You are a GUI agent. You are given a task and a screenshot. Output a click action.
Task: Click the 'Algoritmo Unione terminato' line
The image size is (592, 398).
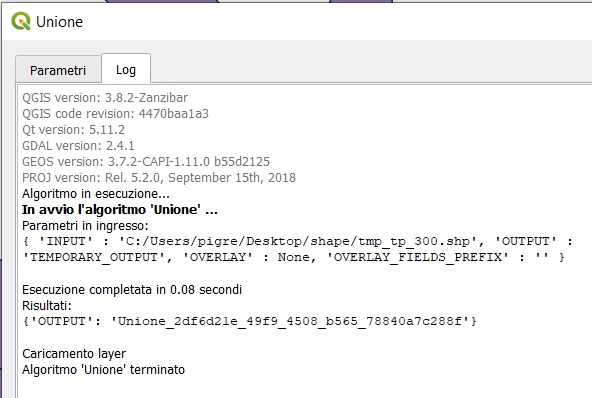coord(103,370)
